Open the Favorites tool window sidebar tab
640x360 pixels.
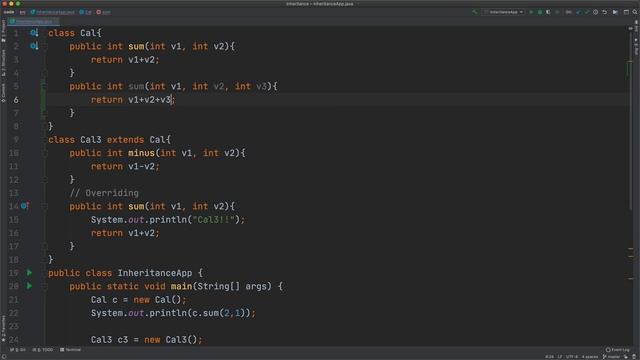click(x=3, y=329)
